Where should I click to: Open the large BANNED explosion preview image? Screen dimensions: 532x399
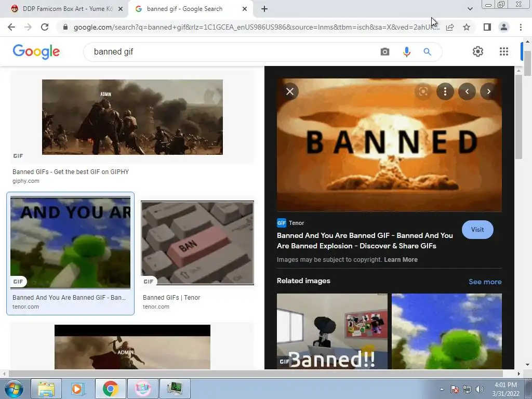[389, 145]
